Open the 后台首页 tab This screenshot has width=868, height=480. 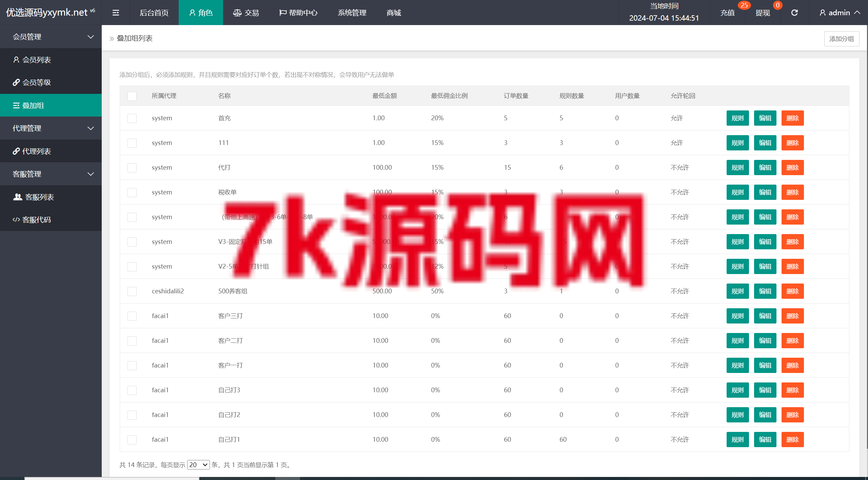coord(154,13)
